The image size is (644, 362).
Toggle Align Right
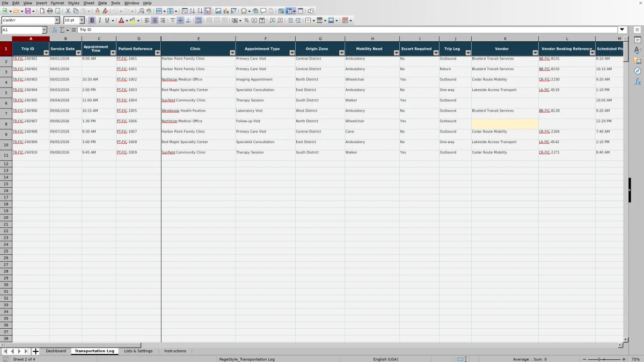point(163,20)
